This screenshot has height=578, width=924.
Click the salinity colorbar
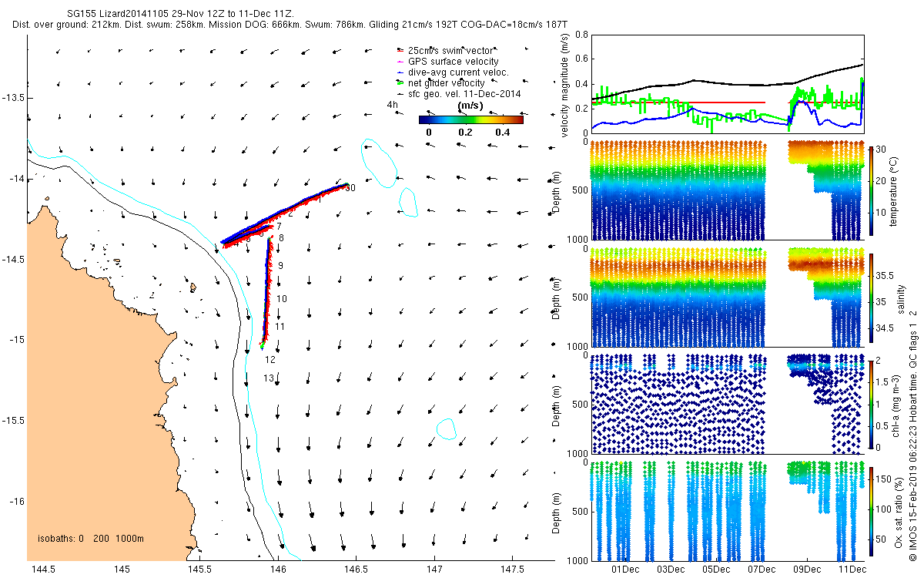point(871,297)
